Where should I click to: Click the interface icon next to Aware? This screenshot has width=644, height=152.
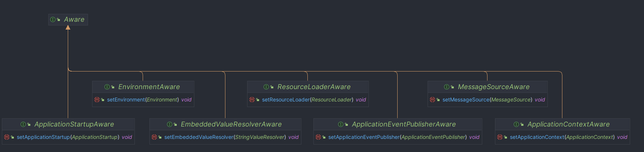tap(53, 19)
